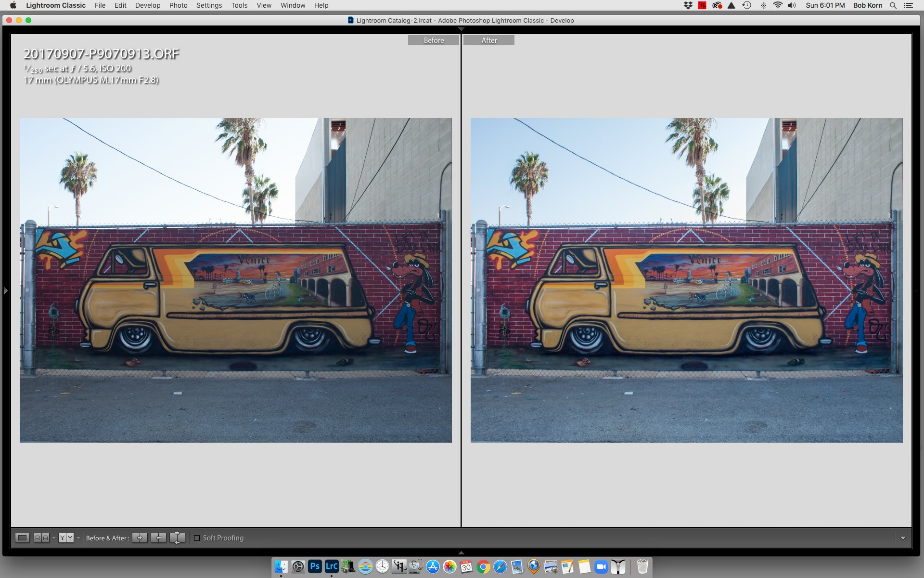924x578 pixels.
Task: Click the Lightroom Classic dock icon
Action: 332,566
